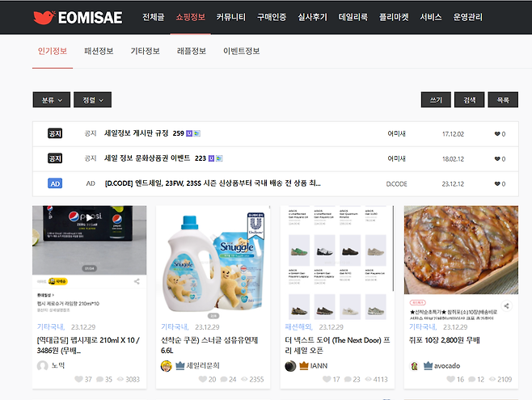Switch to the 이벤트정보 tab
Image resolution: width=532 pixels, height=400 pixels.
(241, 51)
